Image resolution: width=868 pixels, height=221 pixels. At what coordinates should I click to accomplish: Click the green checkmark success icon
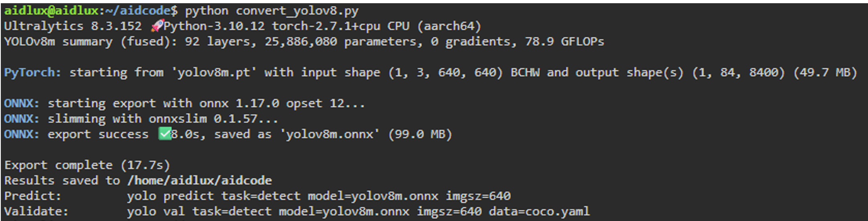[x=165, y=134]
